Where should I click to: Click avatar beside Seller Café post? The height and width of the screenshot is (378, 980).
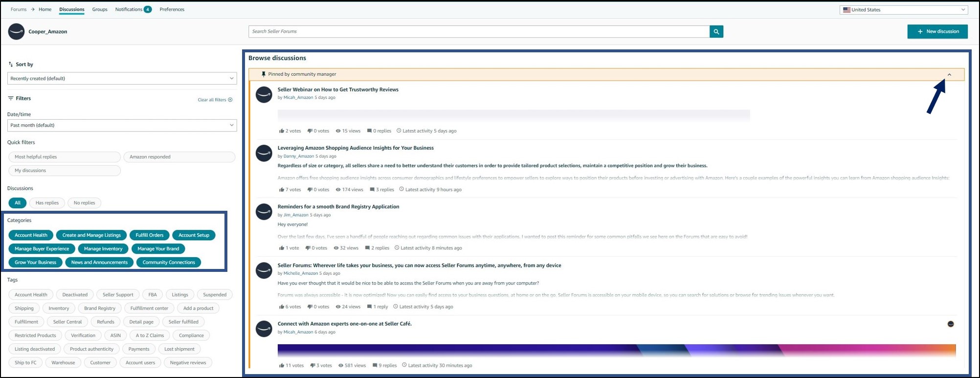point(264,329)
